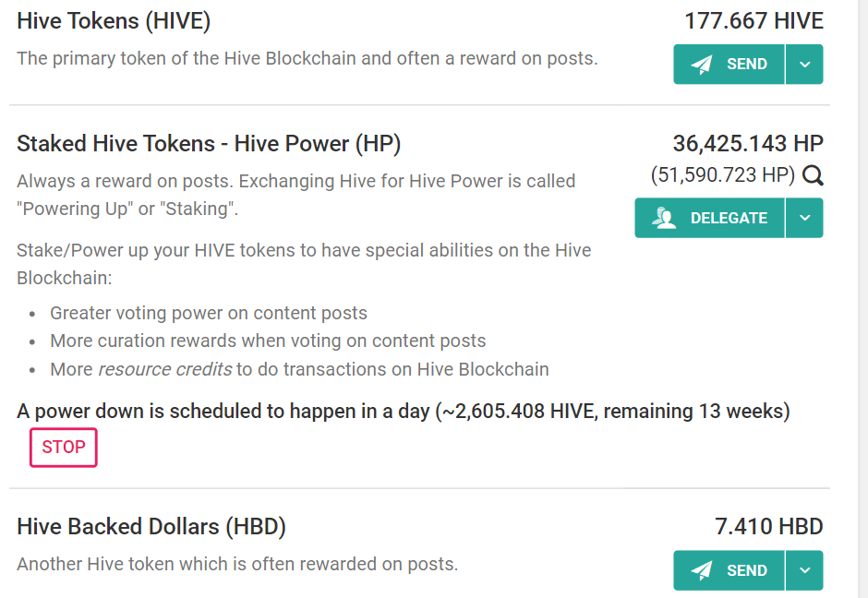Click the DELEGATE button label
Image resolution: width=868 pixels, height=598 pixels.
[729, 218]
